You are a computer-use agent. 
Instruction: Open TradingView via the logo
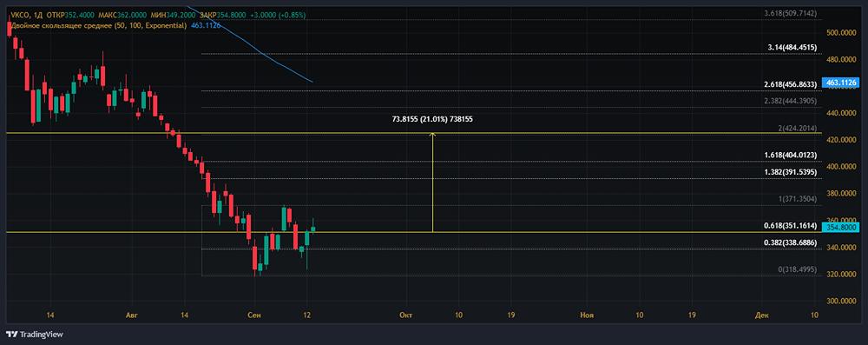[35, 334]
